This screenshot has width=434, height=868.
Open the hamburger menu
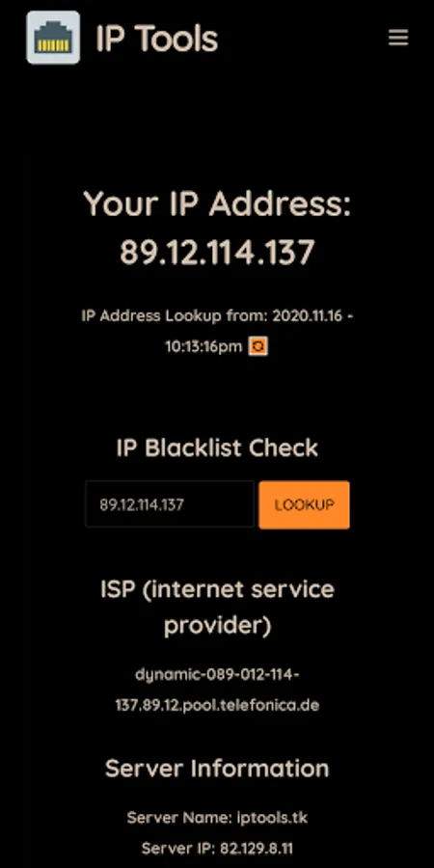(x=398, y=38)
